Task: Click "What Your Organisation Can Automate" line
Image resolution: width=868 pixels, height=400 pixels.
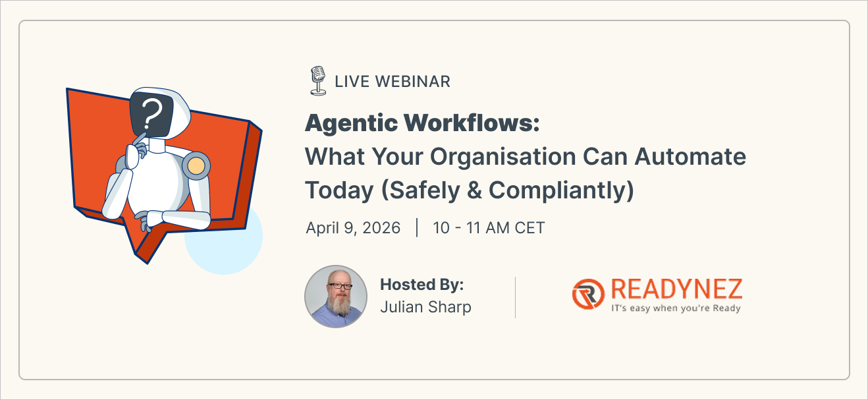Action: (525, 157)
